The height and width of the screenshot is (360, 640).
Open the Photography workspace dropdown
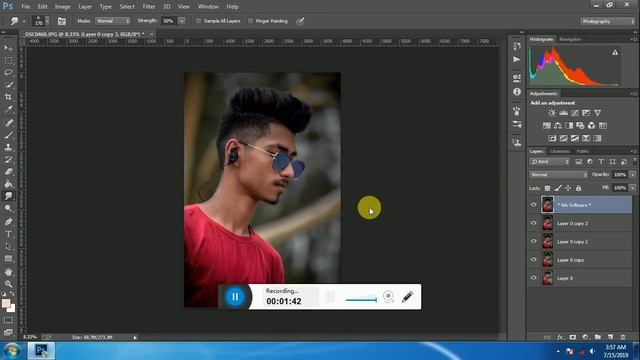[608, 21]
